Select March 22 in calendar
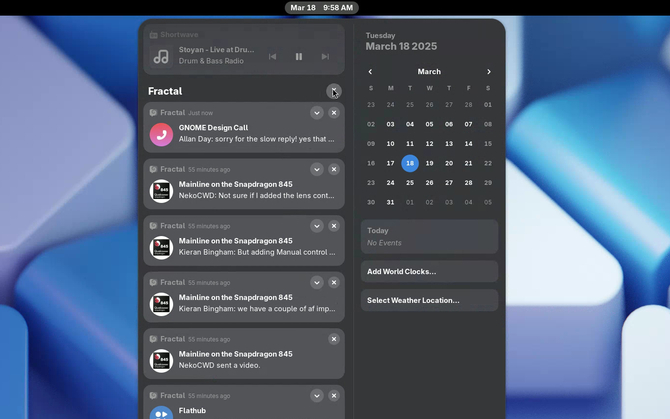 click(488, 163)
